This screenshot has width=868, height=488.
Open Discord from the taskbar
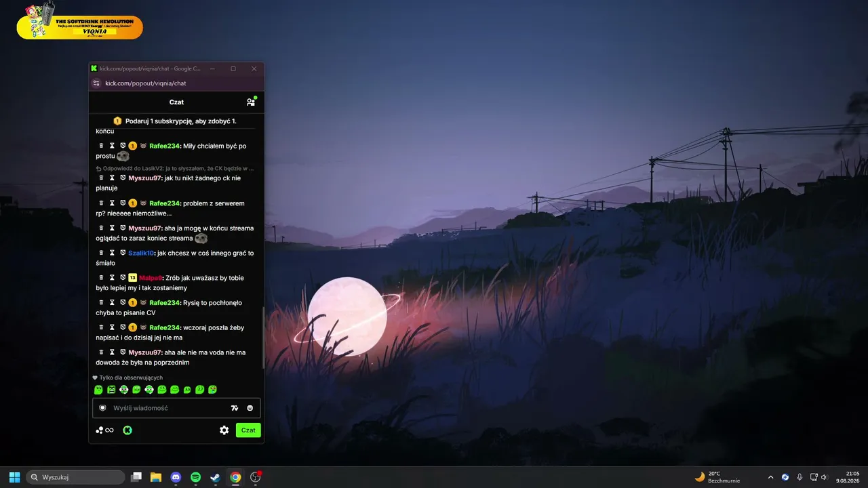tap(176, 477)
